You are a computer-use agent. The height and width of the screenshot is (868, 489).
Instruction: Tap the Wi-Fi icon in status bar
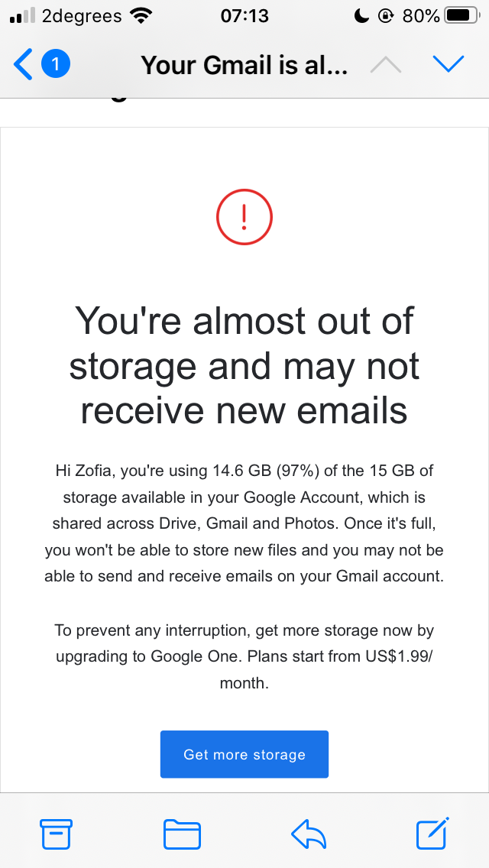coord(141,15)
